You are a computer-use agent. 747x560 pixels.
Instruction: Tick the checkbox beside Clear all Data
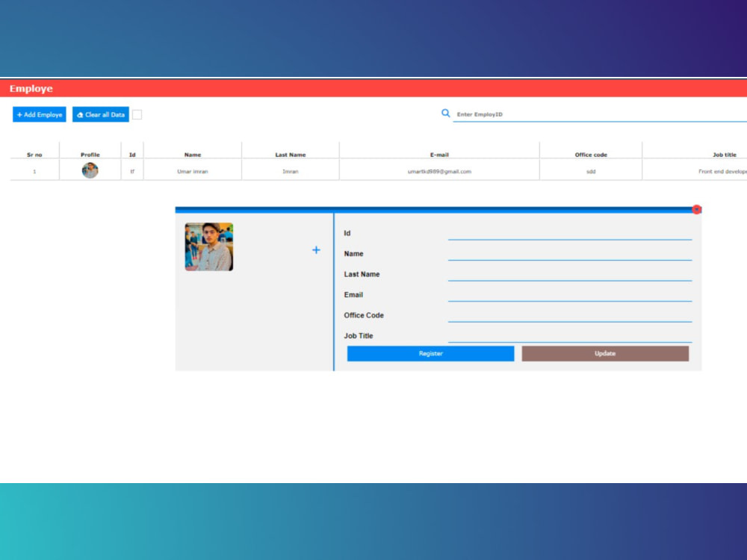(x=137, y=114)
